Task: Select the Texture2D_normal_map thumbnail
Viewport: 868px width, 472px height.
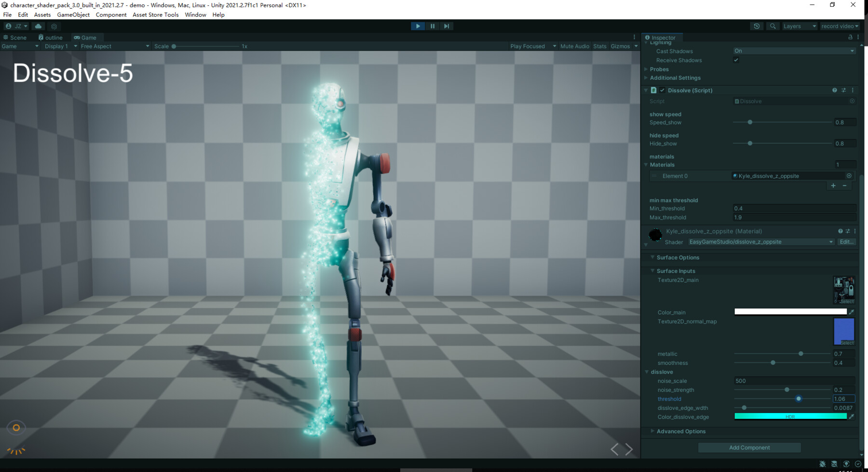Action: [x=843, y=332]
